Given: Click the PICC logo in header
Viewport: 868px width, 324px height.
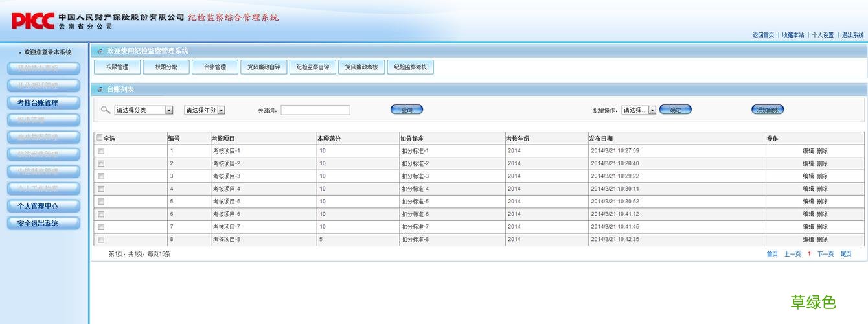Looking at the screenshot, I should point(32,21).
